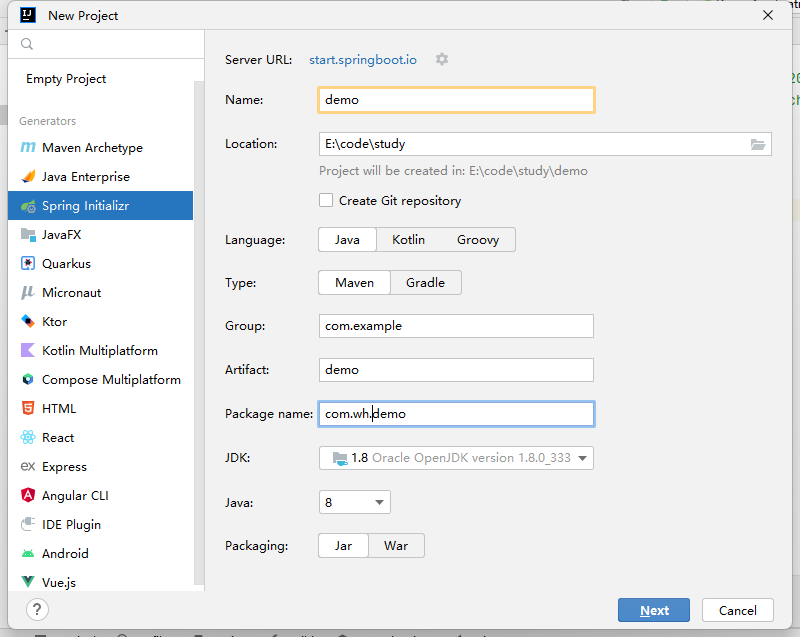This screenshot has width=800, height=637.
Task: Browse for location with folder icon
Action: (758, 144)
